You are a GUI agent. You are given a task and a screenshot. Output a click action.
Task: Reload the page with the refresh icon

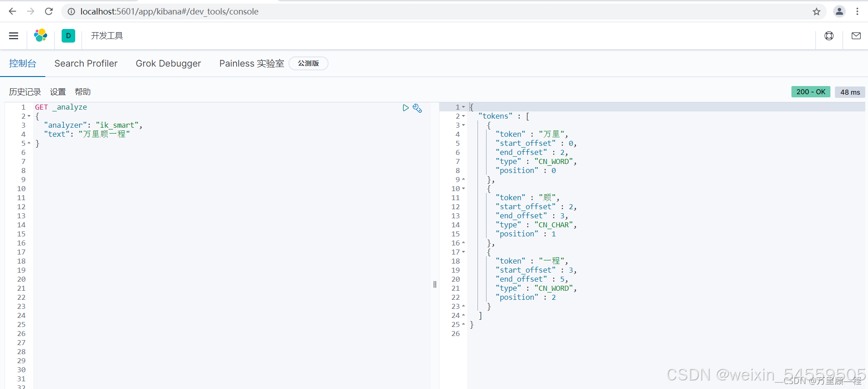coord(49,11)
